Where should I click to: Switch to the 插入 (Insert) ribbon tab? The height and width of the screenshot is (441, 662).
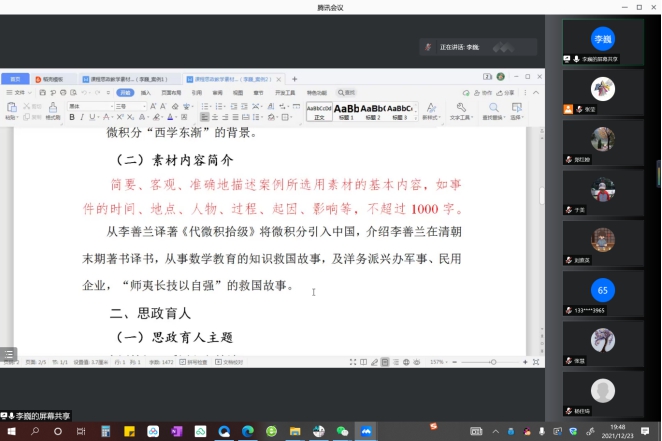point(146,92)
